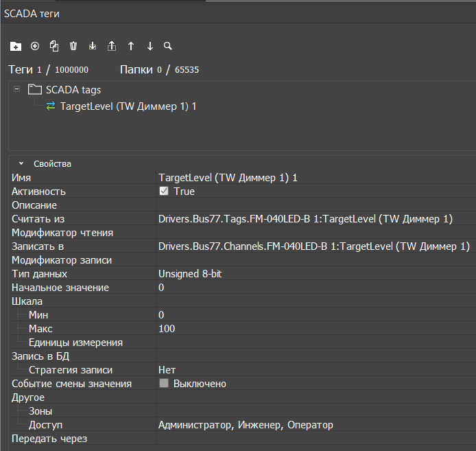Open tag search with magnifier icon
This screenshot has height=451, width=476.
click(x=168, y=47)
